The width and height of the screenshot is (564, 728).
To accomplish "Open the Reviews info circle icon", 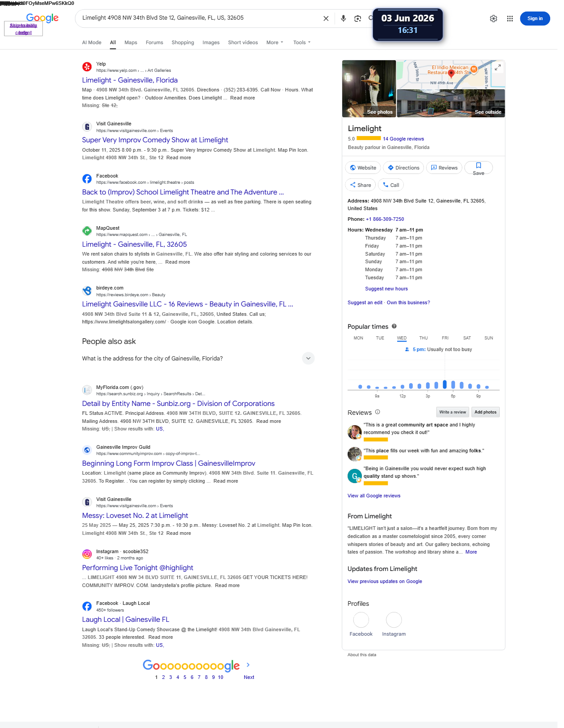I will click(x=377, y=412).
